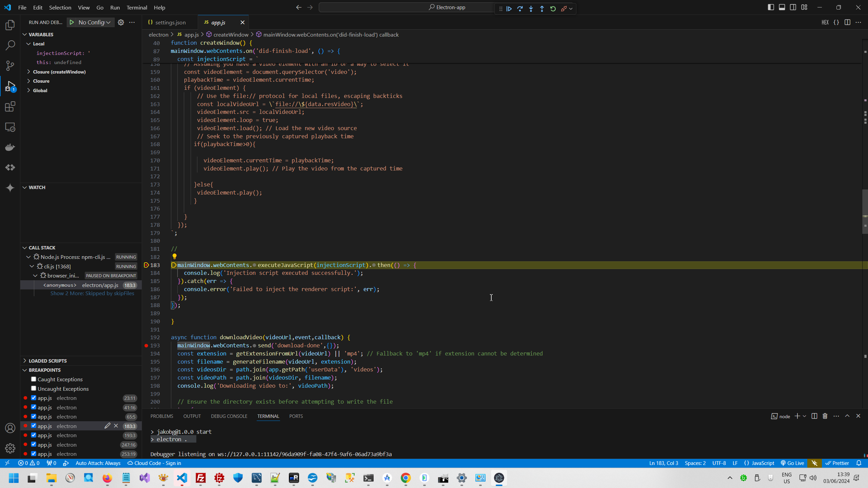Image resolution: width=868 pixels, height=488 pixels.
Task: Click the debug Step Into button
Action: pyautogui.click(x=531, y=9)
